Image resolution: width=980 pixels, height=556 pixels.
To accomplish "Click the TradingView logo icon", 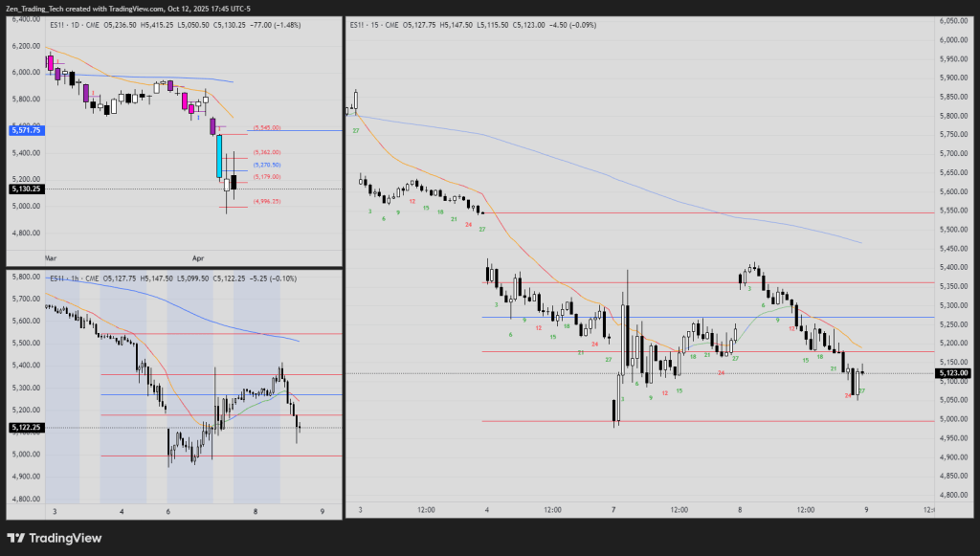I will click(17, 538).
